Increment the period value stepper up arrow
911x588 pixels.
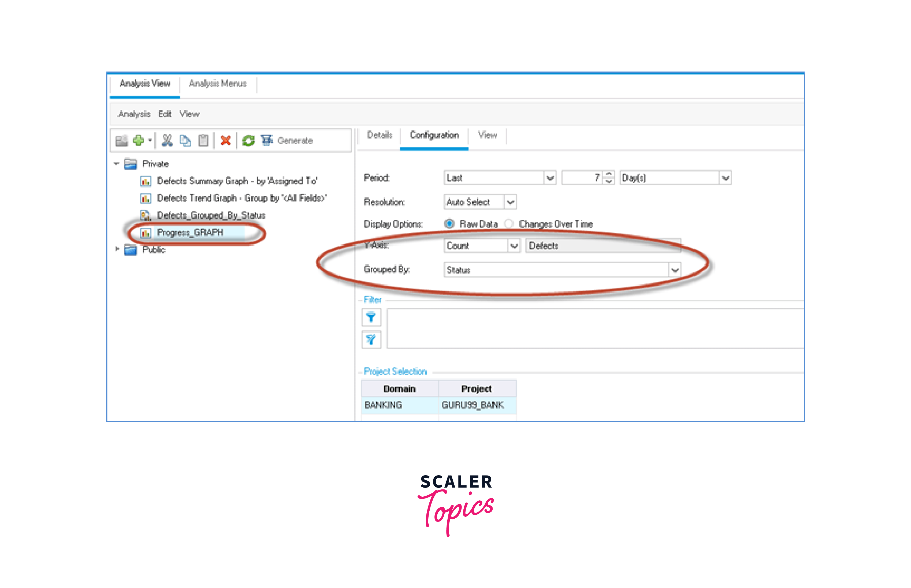609,174
